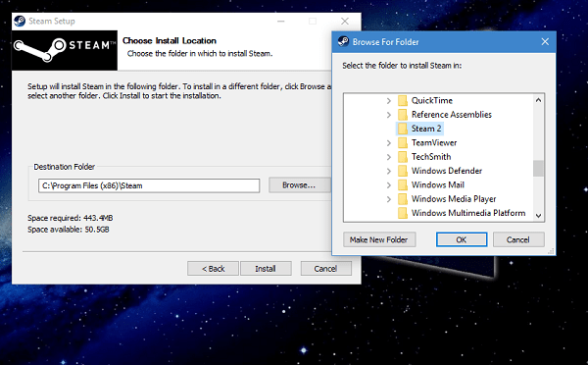This screenshot has width=588, height=365.
Task: Click the Windows Multimedia Platform folder icon
Action: [403, 213]
